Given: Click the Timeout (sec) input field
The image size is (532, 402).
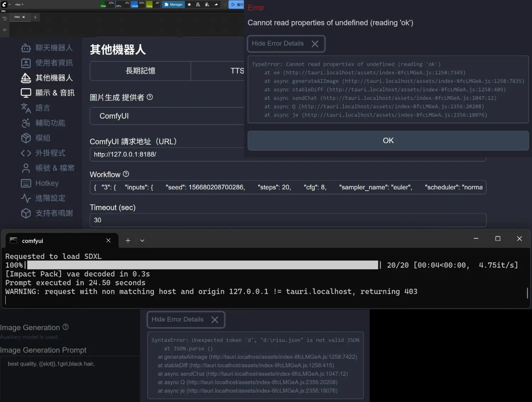Looking at the screenshot, I should [x=288, y=220].
